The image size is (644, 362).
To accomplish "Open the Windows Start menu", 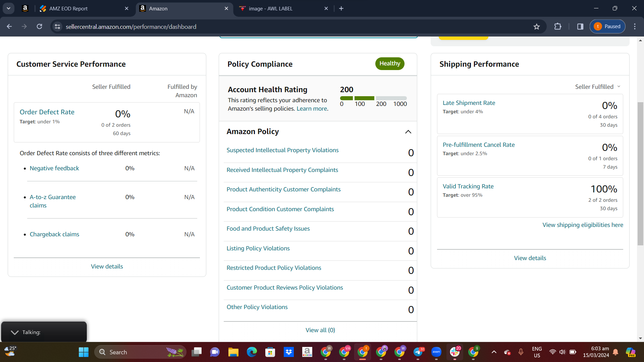I will point(84,352).
